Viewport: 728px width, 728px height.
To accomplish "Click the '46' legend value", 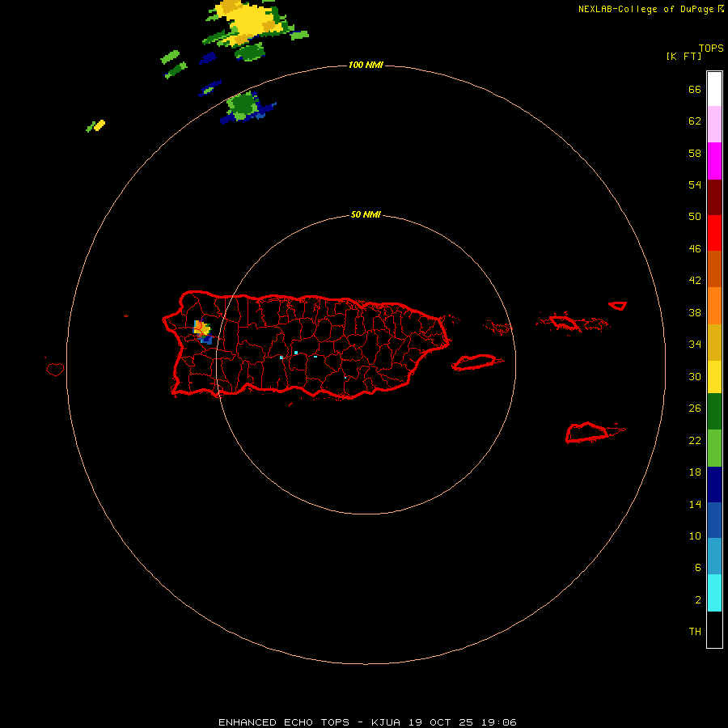I will 695,249.
